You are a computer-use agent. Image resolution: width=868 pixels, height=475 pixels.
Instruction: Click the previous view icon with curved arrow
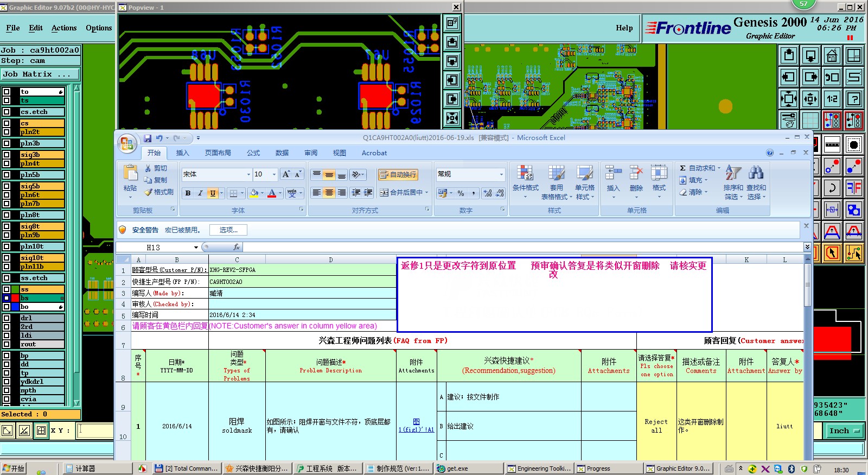click(832, 77)
